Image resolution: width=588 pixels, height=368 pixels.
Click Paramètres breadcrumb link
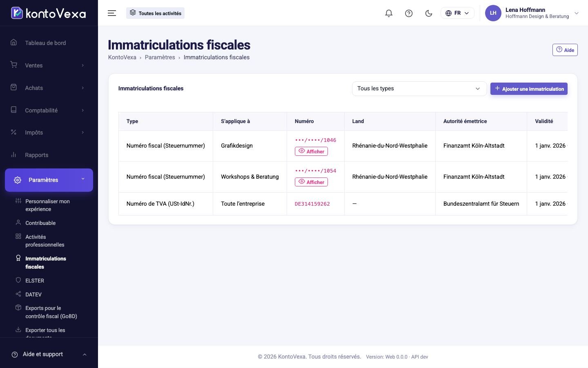[160, 57]
